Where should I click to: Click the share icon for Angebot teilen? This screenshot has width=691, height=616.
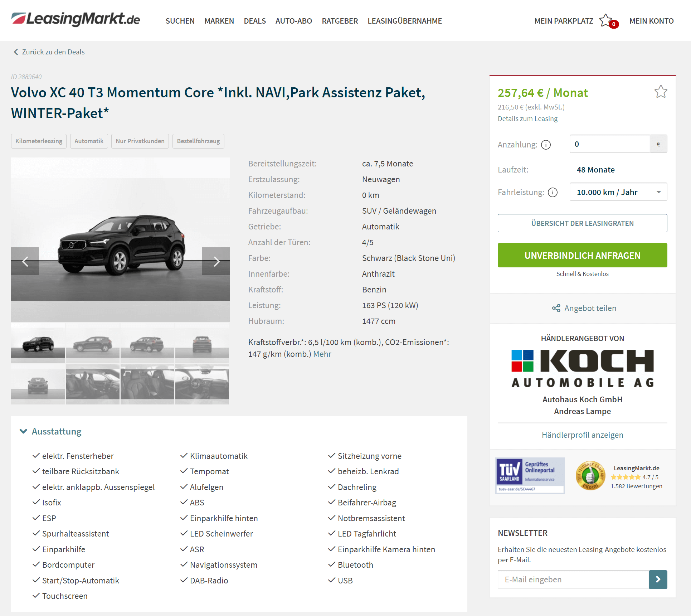[x=556, y=308]
